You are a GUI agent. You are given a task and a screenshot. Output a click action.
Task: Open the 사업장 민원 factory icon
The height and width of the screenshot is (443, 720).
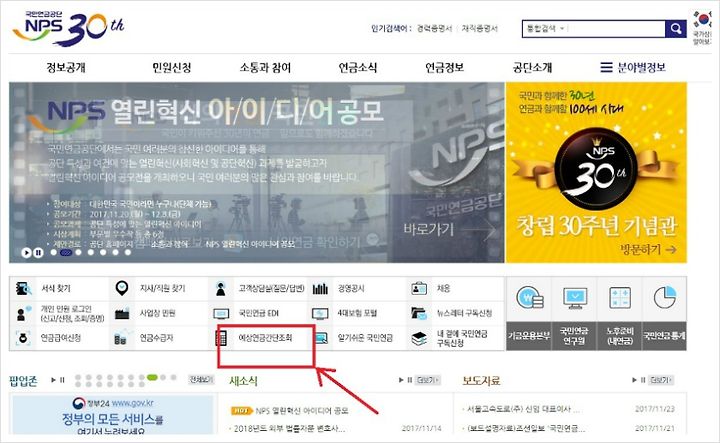point(122,314)
